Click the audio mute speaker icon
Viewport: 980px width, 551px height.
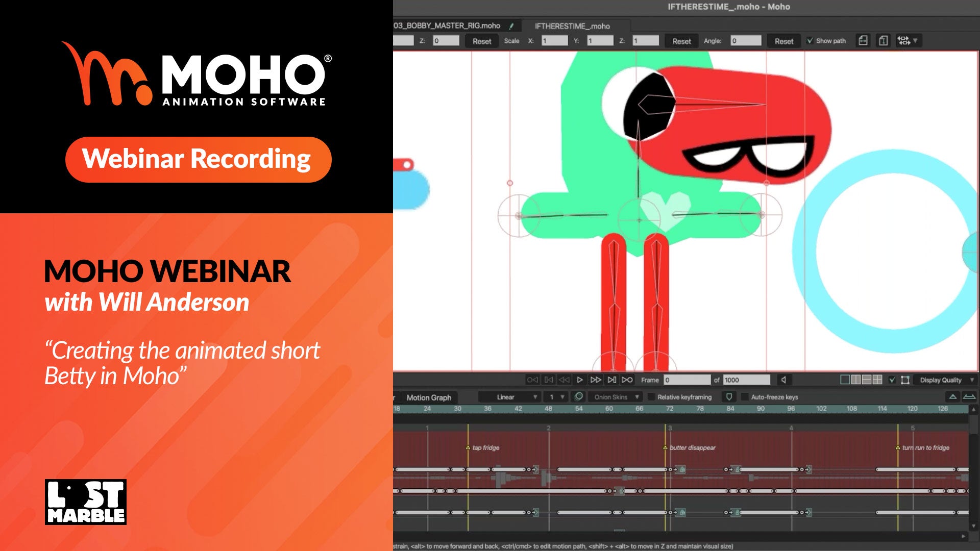pyautogui.click(x=783, y=380)
